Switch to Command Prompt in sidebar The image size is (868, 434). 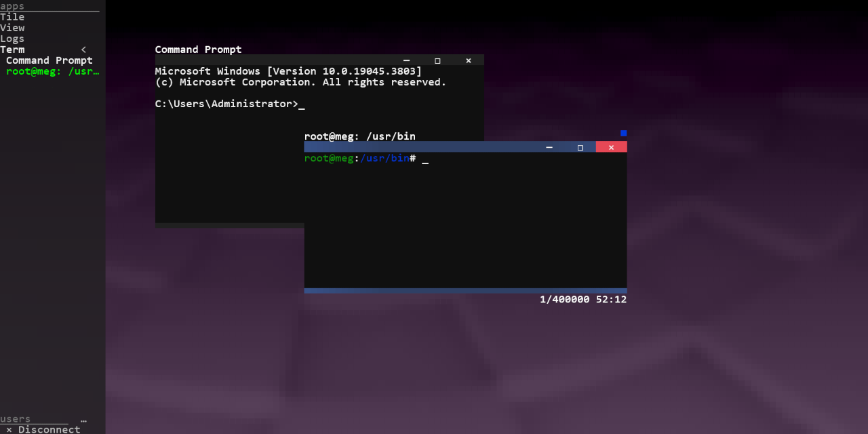[50, 60]
